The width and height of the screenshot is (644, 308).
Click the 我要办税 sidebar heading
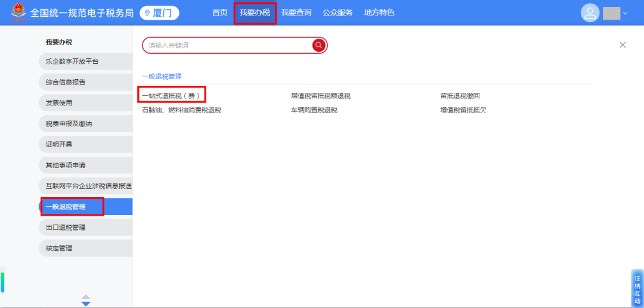point(58,42)
